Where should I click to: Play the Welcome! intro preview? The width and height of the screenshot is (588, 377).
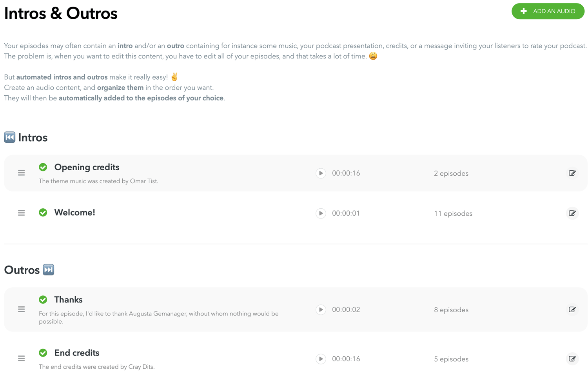click(x=321, y=213)
